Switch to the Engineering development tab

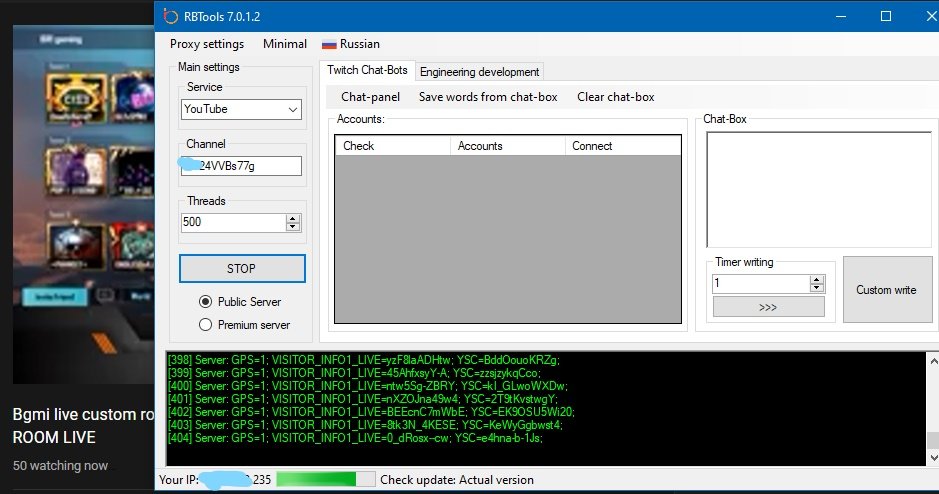point(479,72)
